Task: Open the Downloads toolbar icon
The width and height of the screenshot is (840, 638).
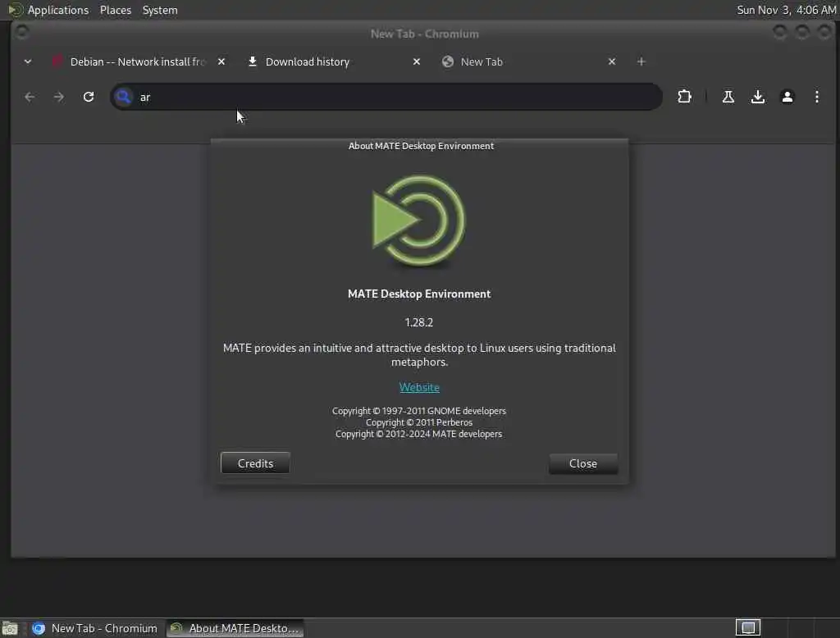Action: [x=757, y=97]
